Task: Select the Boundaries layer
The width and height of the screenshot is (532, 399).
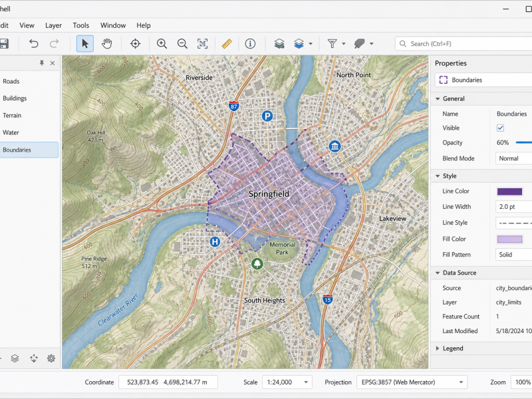Action: pos(29,150)
